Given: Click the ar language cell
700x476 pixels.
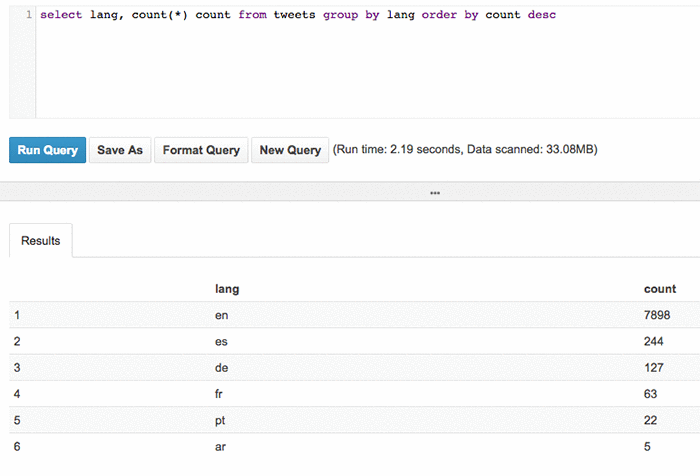Looking at the screenshot, I should [x=220, y=447].
